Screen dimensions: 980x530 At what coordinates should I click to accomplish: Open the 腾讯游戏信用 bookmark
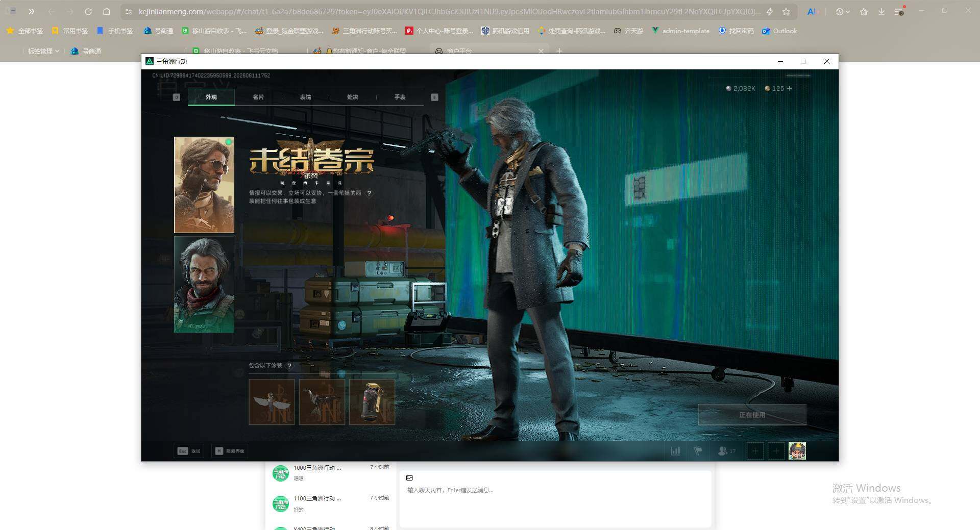click(505, 31)
